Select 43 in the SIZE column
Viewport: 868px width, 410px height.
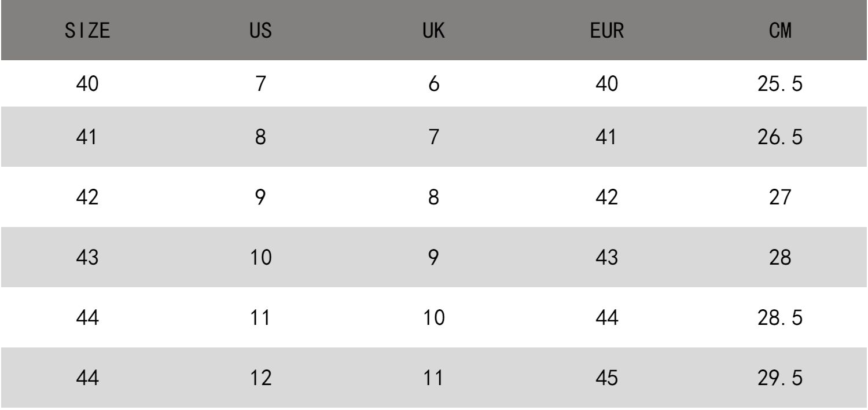click(87, 258)
